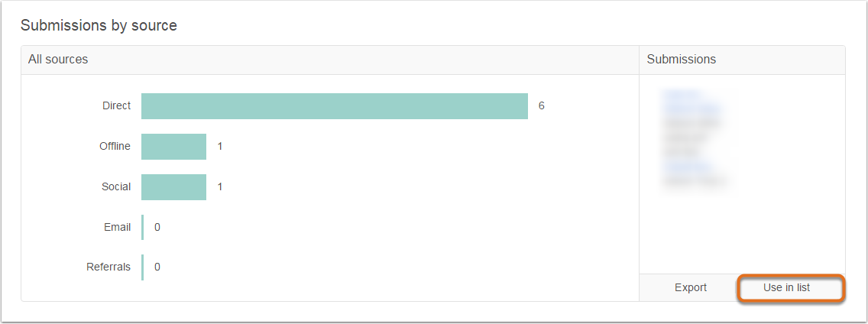This screenshot has width=868, height=324.
Task: Click the count 6 beside Direct bar
Action: coord(542,105)
